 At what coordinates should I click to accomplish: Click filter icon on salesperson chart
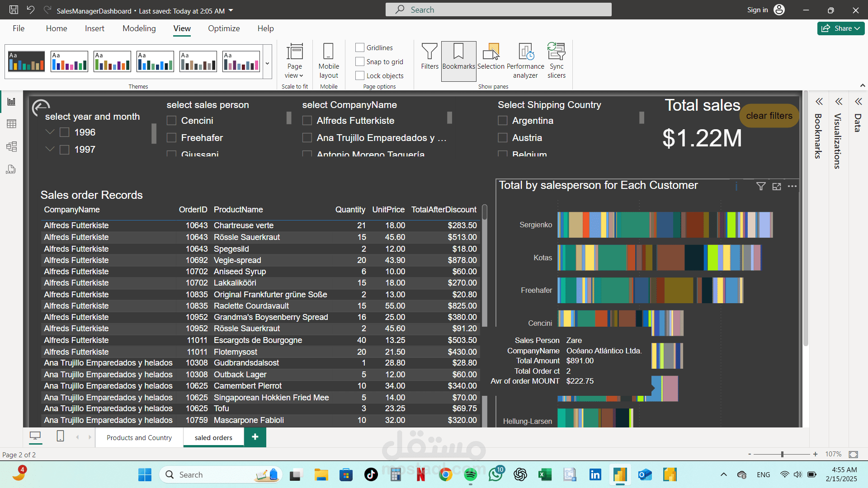pos(761,186)
